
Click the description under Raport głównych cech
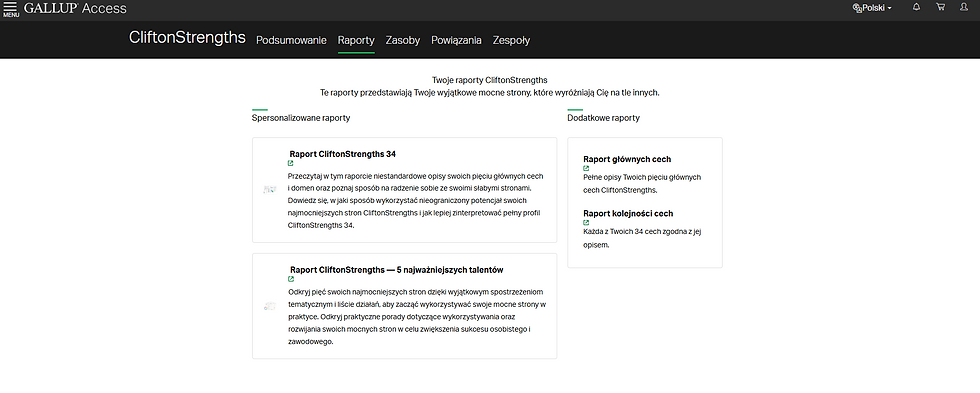tap(642, 184)
